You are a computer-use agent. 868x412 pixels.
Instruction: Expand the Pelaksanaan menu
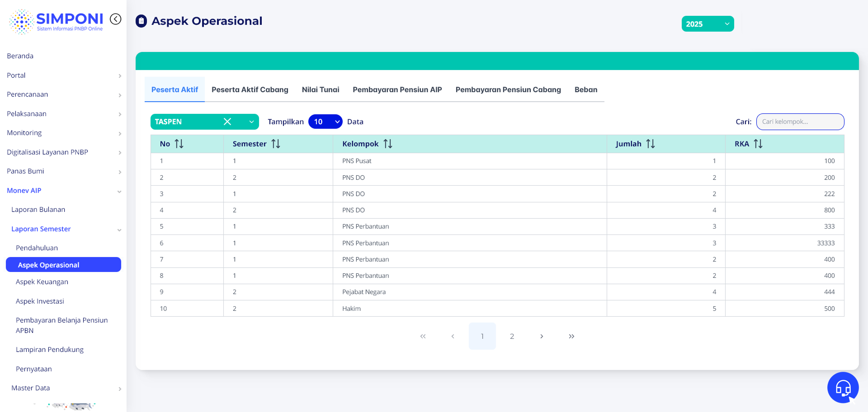tap(63, 114)
